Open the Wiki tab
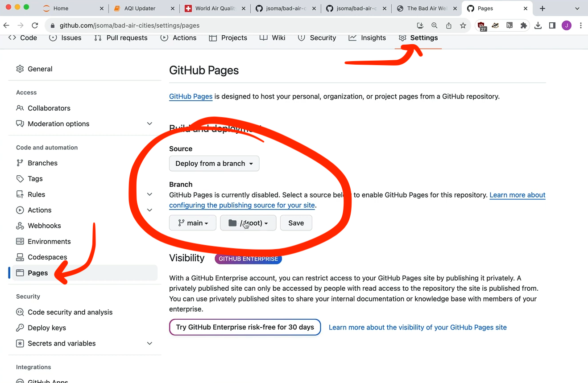 pos(273,38)
